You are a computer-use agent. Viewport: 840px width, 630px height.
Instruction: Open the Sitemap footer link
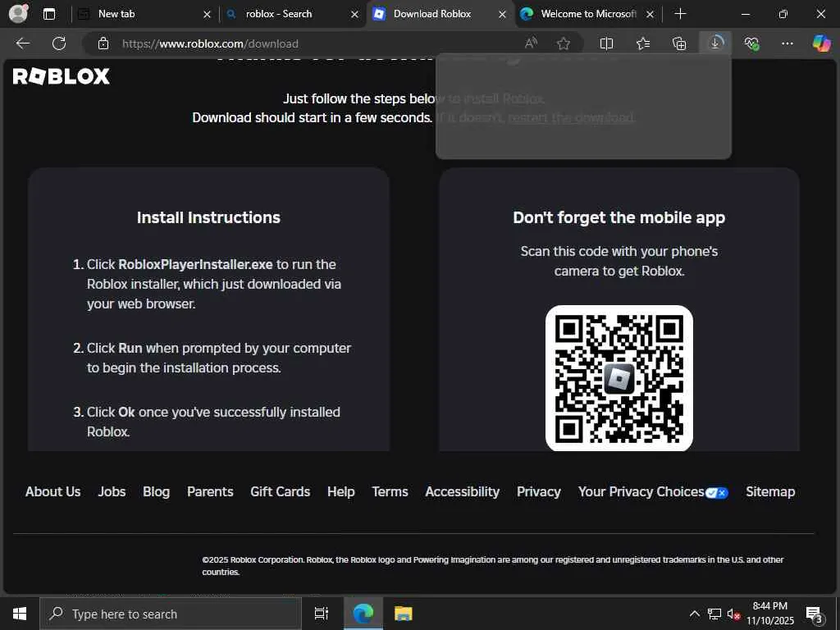coord(770,492)
